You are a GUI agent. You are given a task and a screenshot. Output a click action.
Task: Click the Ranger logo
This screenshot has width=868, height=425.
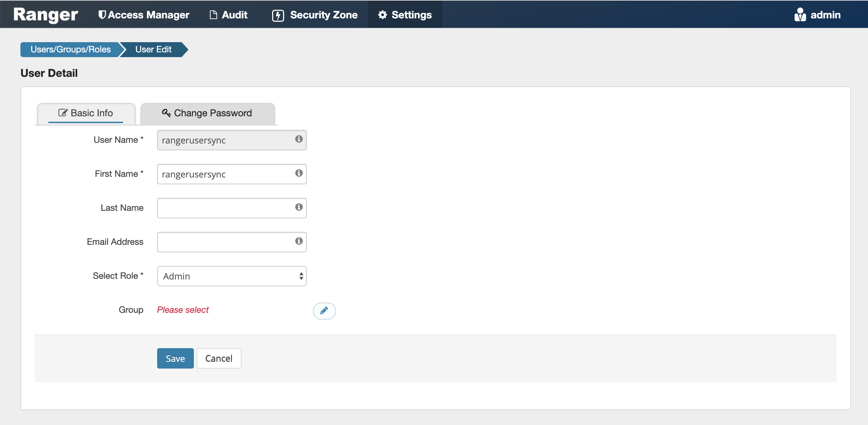click(46, 15)
